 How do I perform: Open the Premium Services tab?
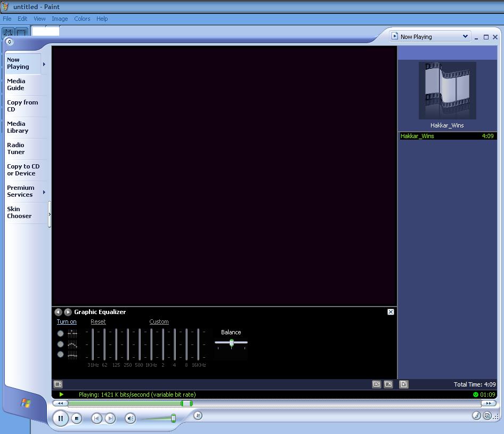[x=23, y=191]
